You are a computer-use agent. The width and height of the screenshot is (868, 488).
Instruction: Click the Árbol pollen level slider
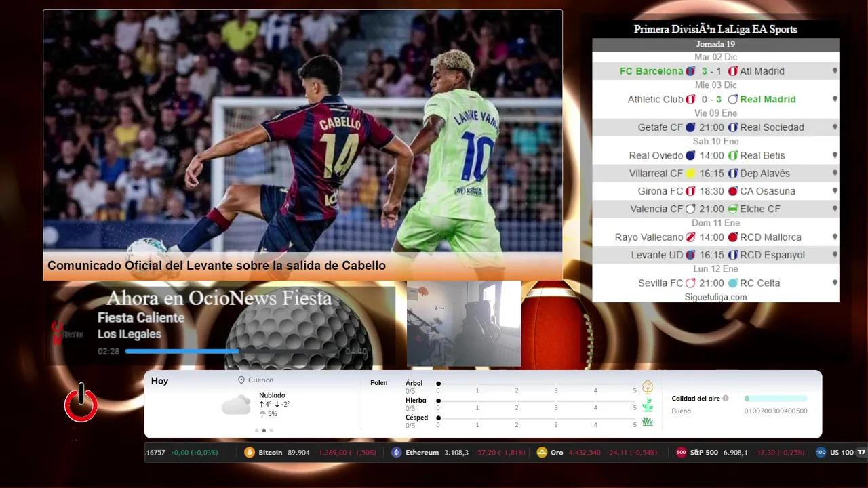pos(536,384)
